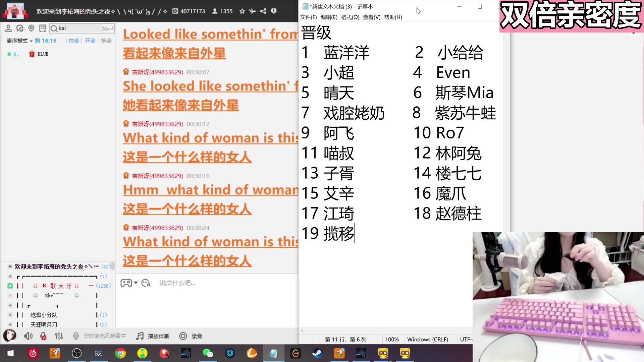Open the emoji picker beside the chat input
644x362 pixels.
pyautogui.click(x=145, y=283)
